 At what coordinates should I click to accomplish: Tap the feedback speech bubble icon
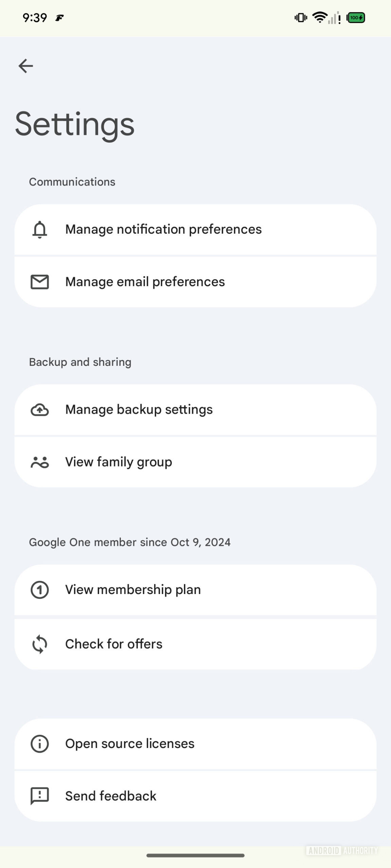click(40, 796)
